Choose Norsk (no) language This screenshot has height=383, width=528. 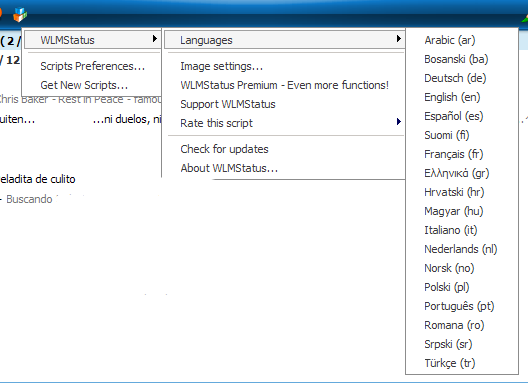click(x=462, y=268)
